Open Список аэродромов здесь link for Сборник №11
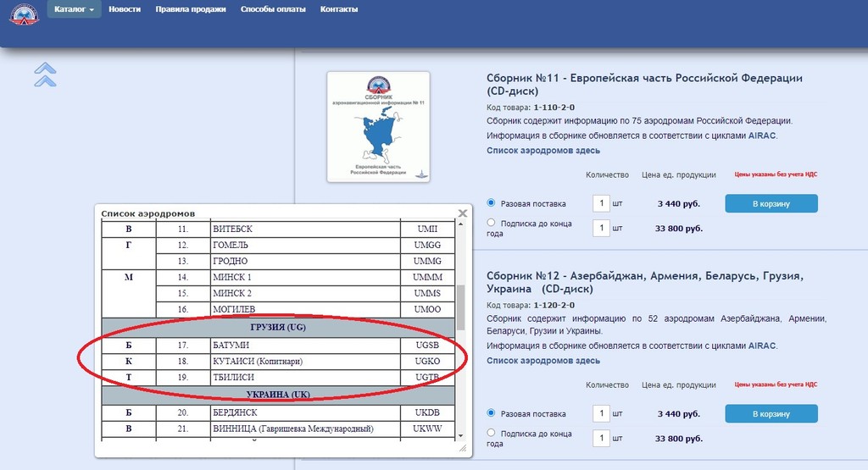 [543, 151]
